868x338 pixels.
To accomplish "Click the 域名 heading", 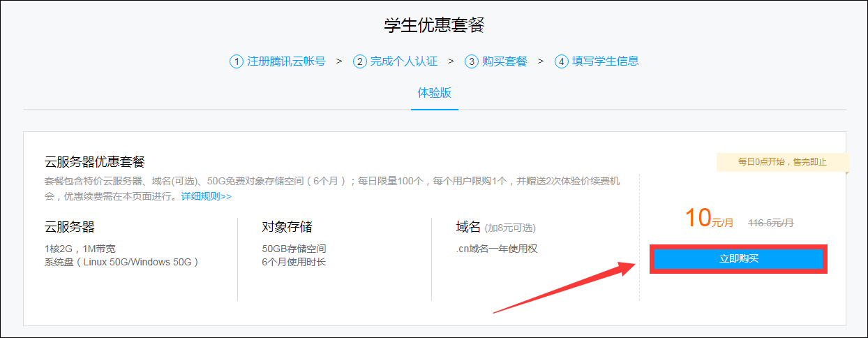I will click(x=468, y=227).
